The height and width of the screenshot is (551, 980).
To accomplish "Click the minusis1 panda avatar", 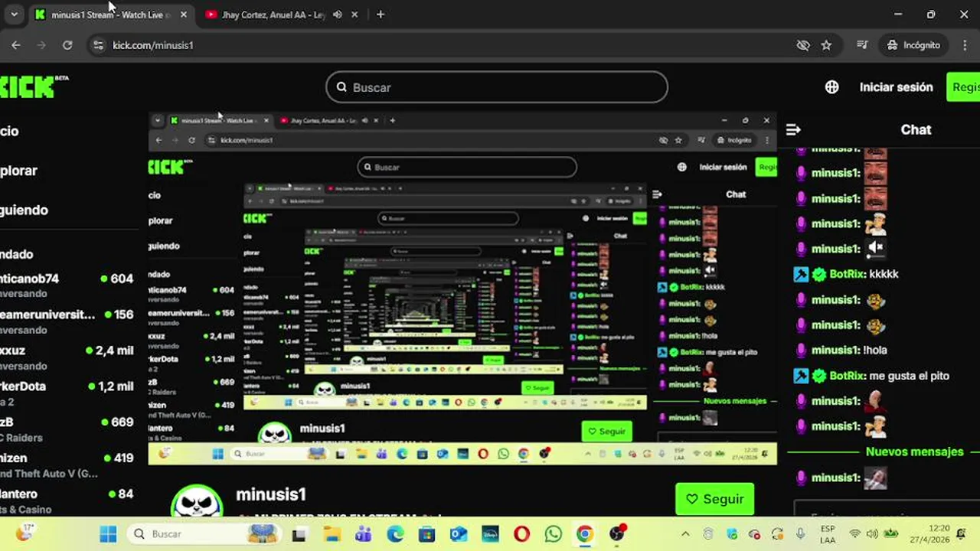I will click(x=197, y=500).
